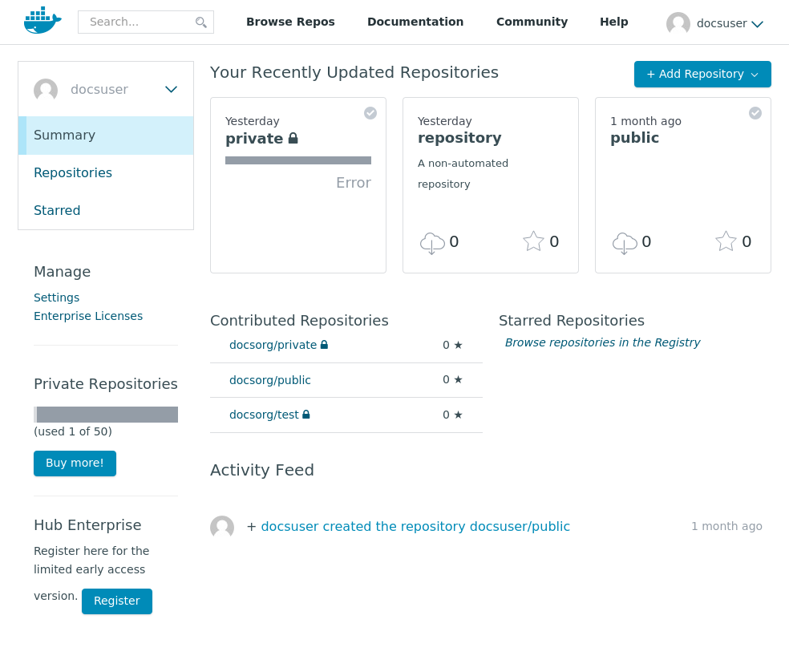Open the docsuser account menu chevron
789x672 pixels.
(757, 24)
